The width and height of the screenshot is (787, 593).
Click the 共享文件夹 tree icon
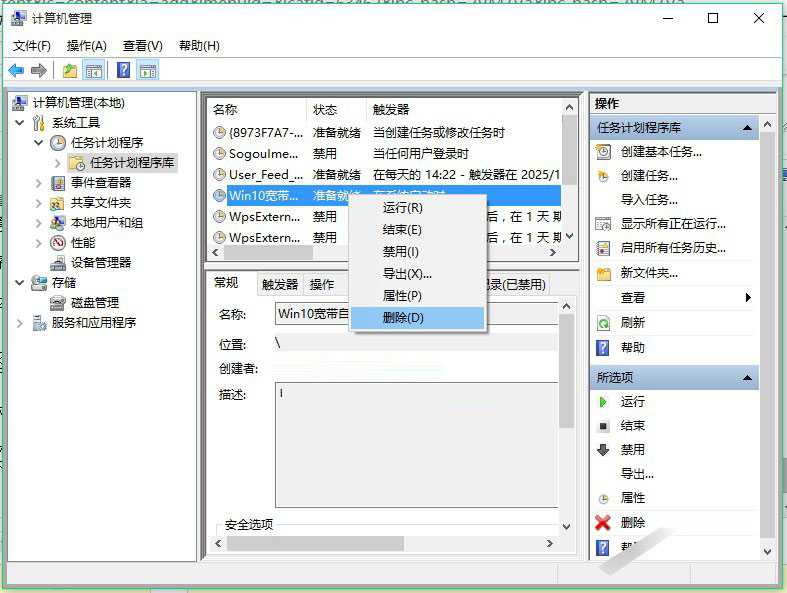point(57,203)
